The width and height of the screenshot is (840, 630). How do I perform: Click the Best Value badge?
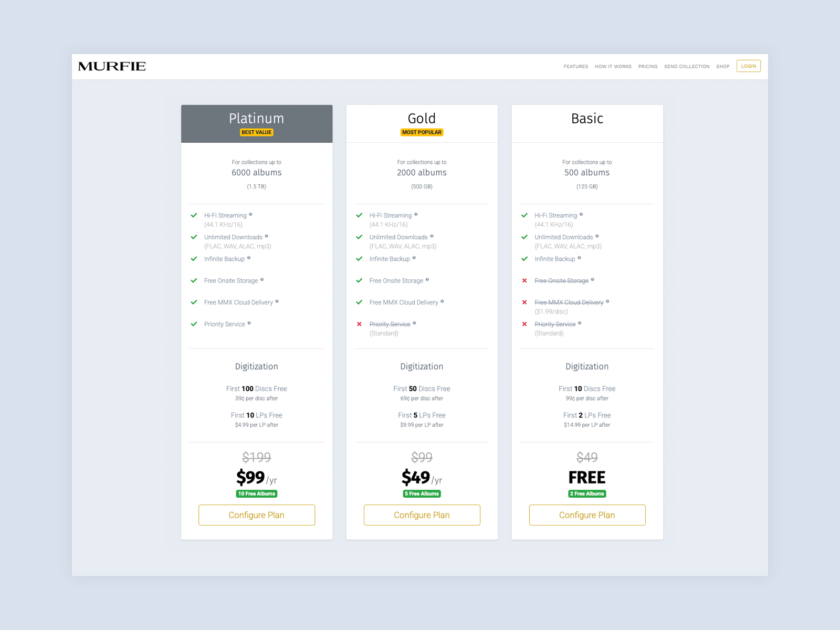(257, 132)
